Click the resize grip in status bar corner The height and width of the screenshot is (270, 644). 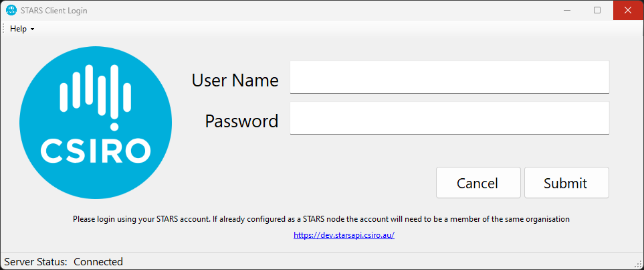(x=637, y=263)
